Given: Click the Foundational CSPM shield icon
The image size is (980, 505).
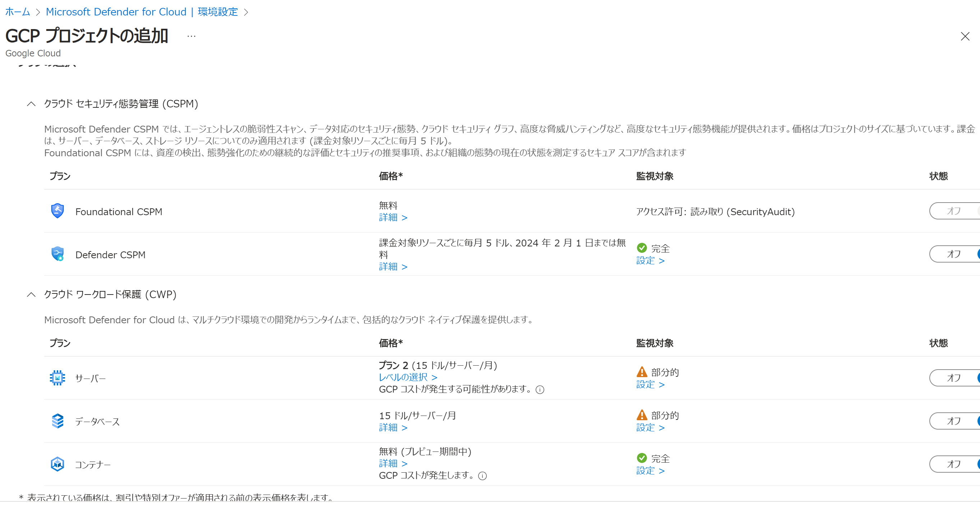Looking at the screenshot, I should click(57, 211).
